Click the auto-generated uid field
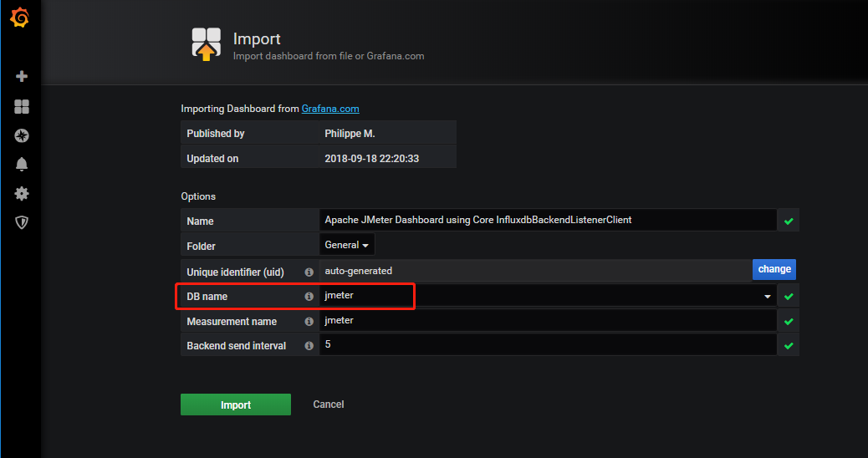868x458 pixels. (x=536, y=271)
